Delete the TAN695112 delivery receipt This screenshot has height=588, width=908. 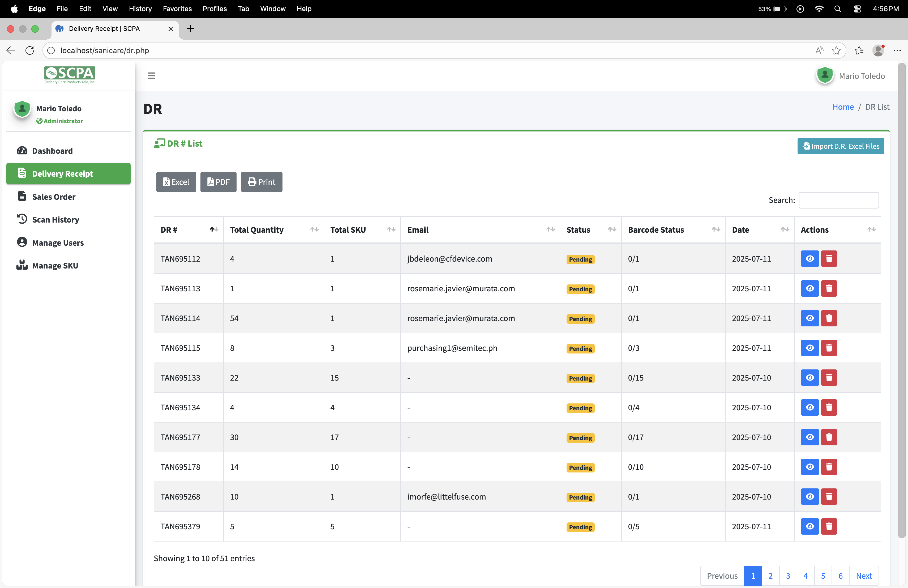(829, 259)
